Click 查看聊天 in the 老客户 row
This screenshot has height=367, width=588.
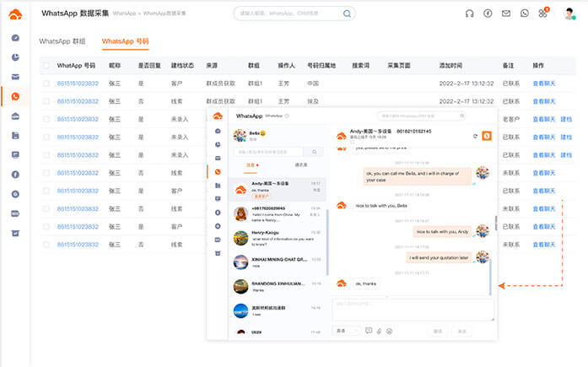[544, 119]
